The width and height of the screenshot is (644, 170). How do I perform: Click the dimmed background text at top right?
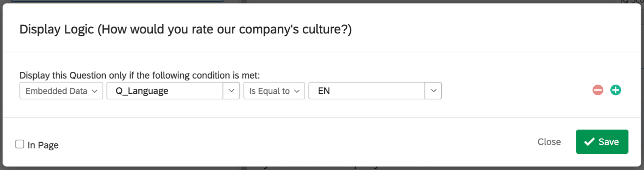(632, 2)
